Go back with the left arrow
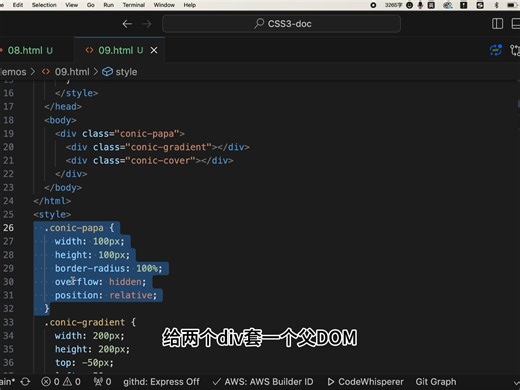The height and width of the screenshot is (390, 520). 127,24
